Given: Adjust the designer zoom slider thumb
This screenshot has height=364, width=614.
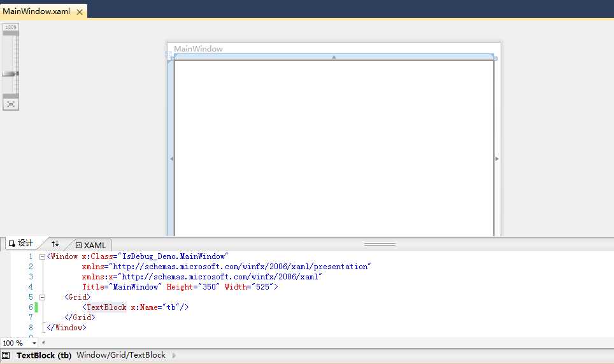Looking at the screenshot, I should tap(10, 74).
